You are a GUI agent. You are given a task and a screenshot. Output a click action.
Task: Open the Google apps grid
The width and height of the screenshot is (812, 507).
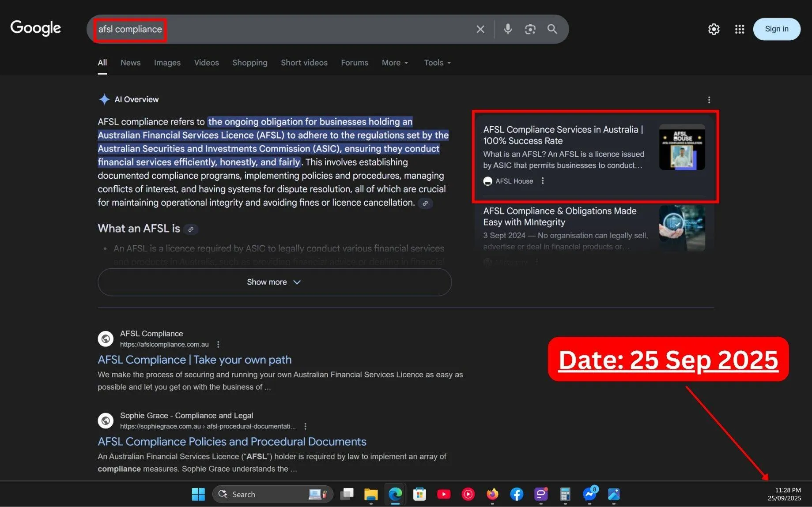point(740,29)
